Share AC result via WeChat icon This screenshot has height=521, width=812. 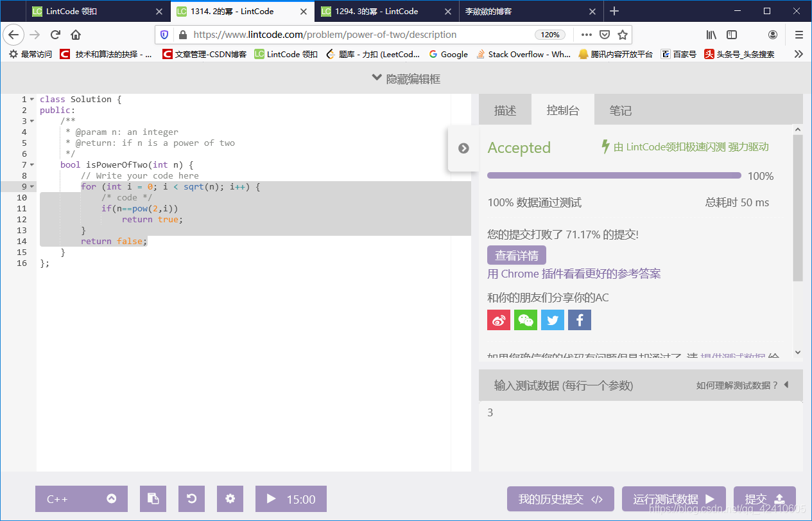pyautogui.click(x=526, y=319)
